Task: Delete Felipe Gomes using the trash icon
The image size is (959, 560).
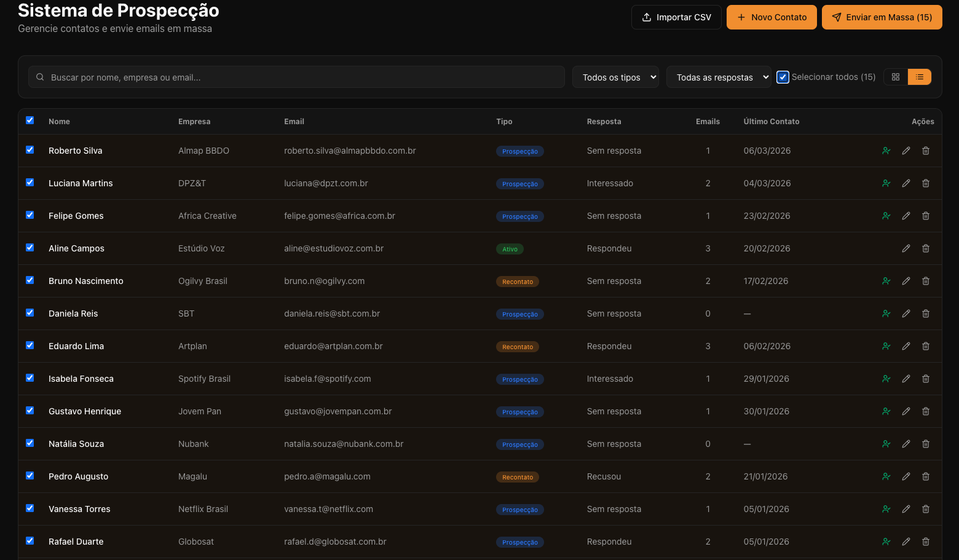Action: pos(925,216)
